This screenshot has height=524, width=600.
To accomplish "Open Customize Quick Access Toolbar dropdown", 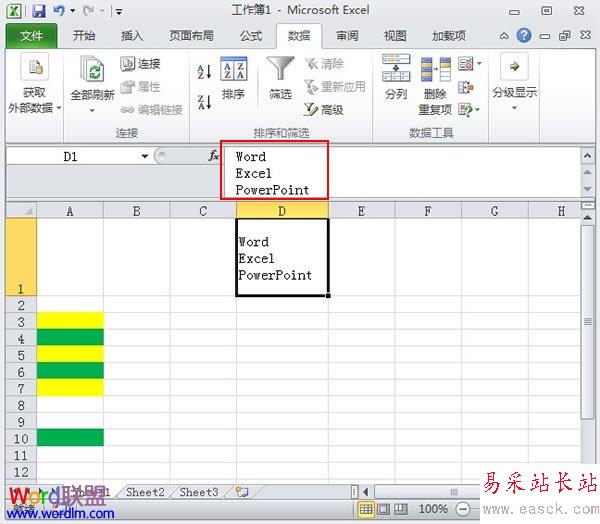I will (x=119, y=12).
